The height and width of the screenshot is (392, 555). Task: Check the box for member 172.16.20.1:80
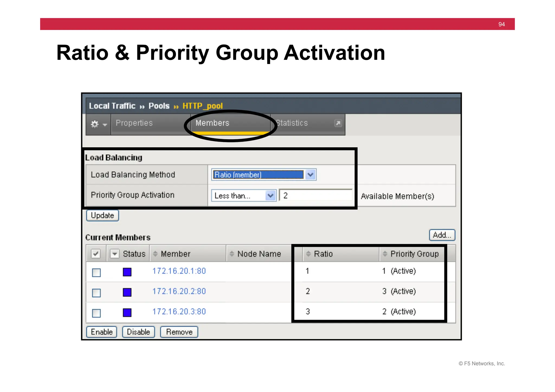[x=96, y=273]
